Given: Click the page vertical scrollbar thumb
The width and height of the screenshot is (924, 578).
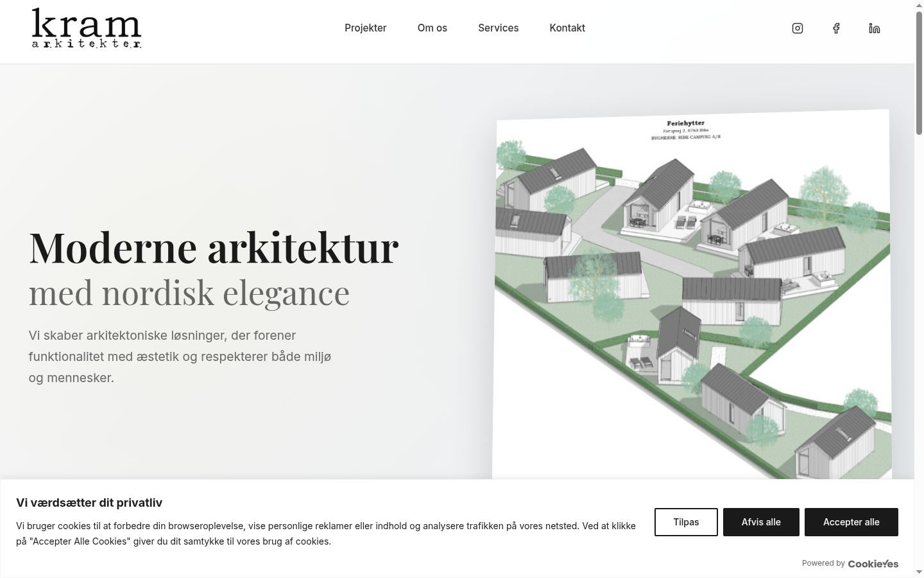Looking at the screenshot, I should (x=919, y=72).
